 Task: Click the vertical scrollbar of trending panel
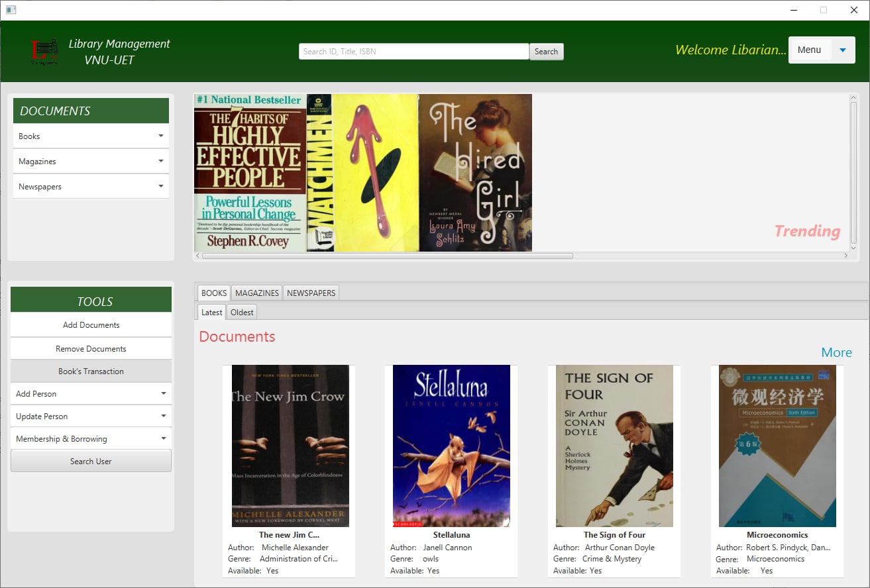[x=854, y=173]
